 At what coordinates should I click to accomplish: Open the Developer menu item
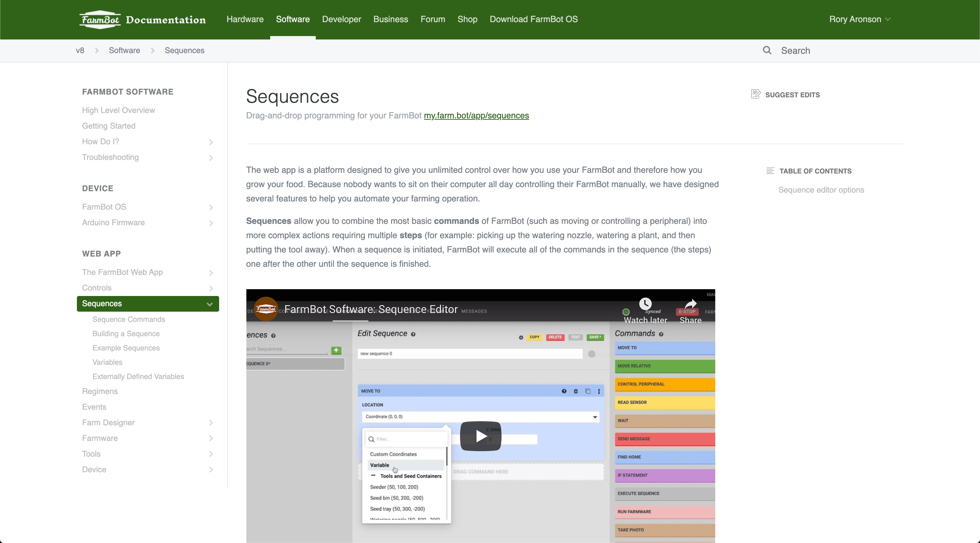click(341, 19)
